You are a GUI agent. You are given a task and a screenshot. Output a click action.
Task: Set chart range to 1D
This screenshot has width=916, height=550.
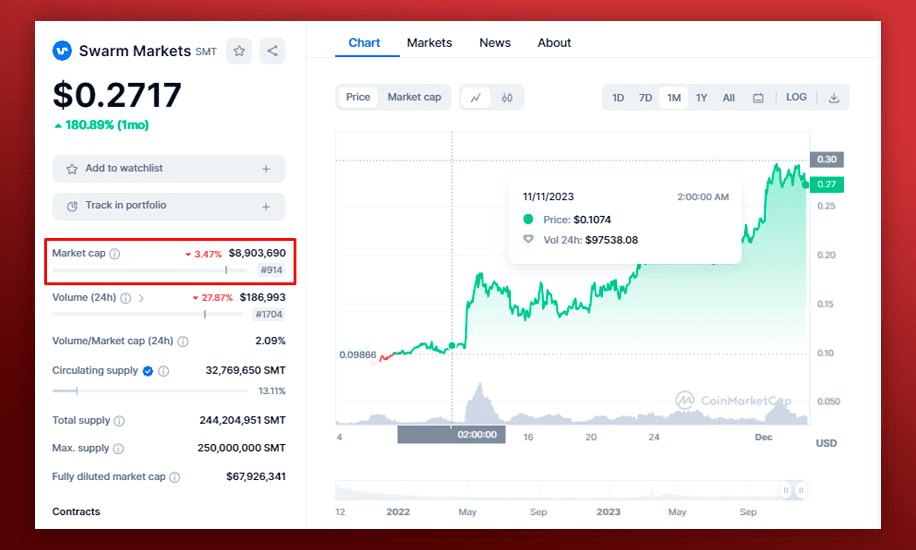click(618, 98)
